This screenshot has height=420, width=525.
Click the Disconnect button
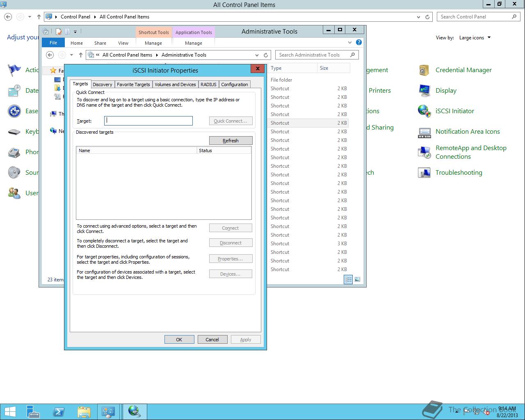(231, 243)
